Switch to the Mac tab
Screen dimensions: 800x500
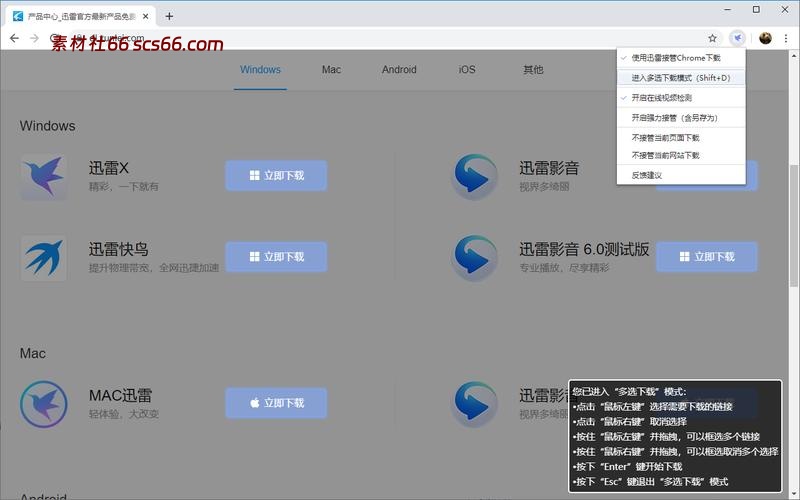click(331, 69)
